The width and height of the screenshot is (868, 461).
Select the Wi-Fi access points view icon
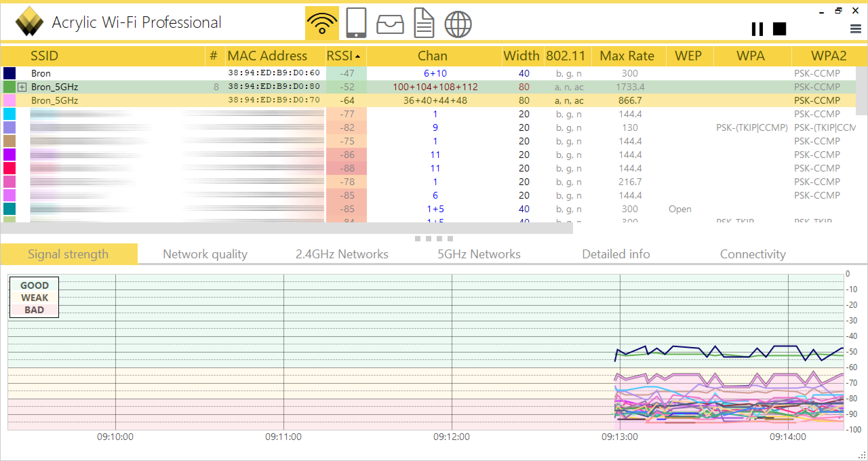click(x=322, y=23)
